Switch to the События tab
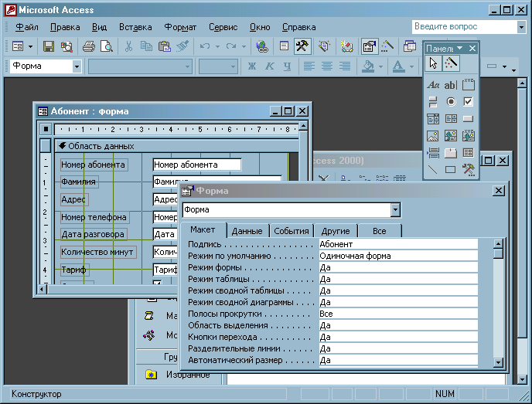This screenshot has width=532, height=404. coord(292,231)
